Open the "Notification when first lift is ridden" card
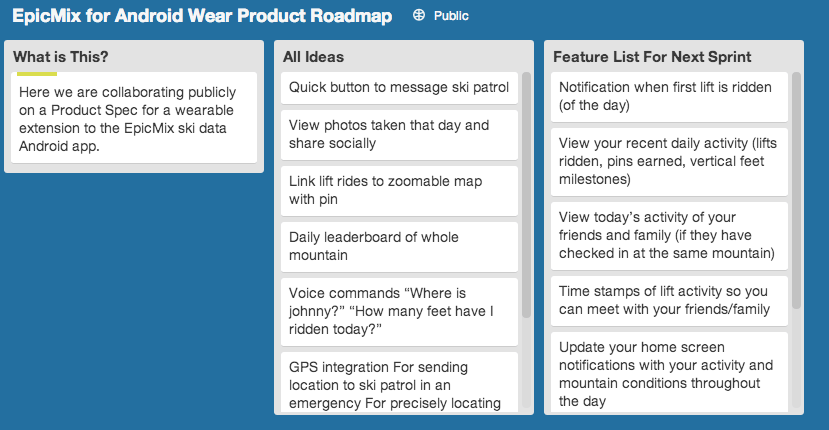The image size is (829, 430). pyautogui.click(x=669, y=97)
